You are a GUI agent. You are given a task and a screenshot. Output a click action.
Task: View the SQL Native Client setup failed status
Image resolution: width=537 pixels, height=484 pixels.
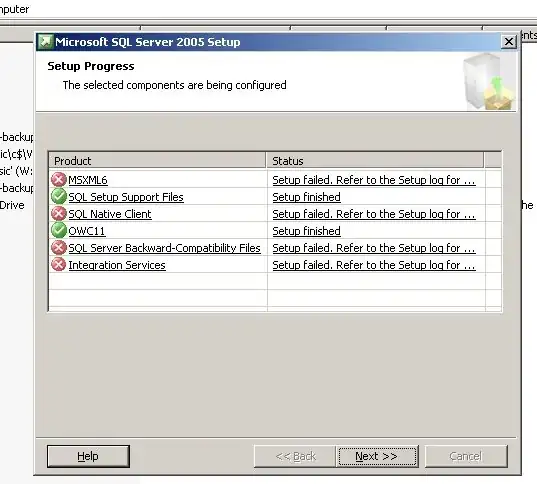point(374,214)
